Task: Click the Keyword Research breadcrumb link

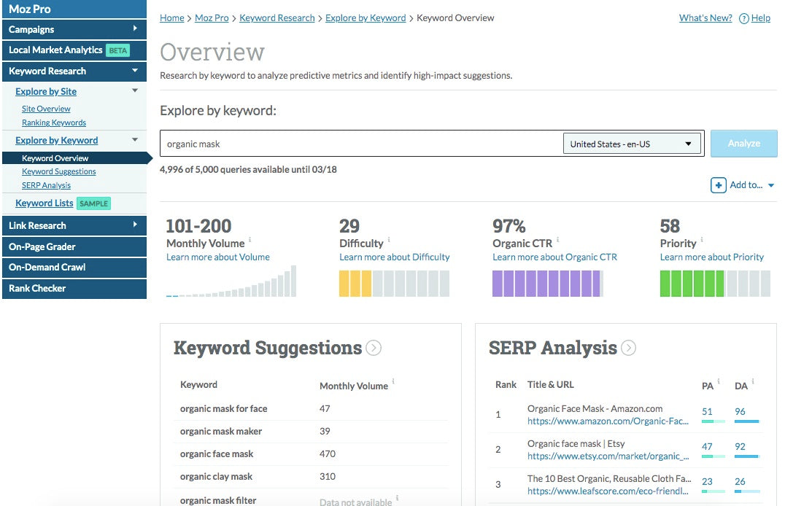Action: coord(277,18)
